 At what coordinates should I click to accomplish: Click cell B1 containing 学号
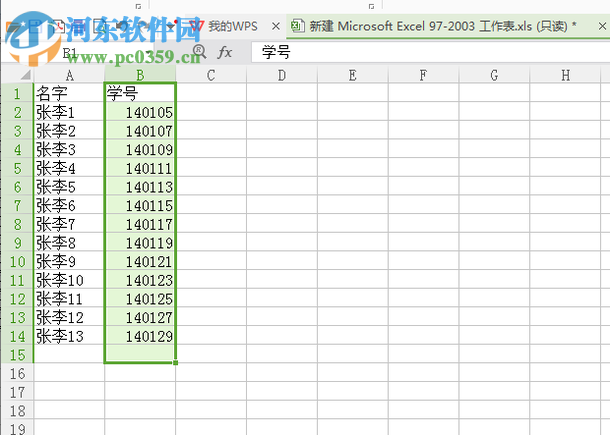tap(140, 93)
